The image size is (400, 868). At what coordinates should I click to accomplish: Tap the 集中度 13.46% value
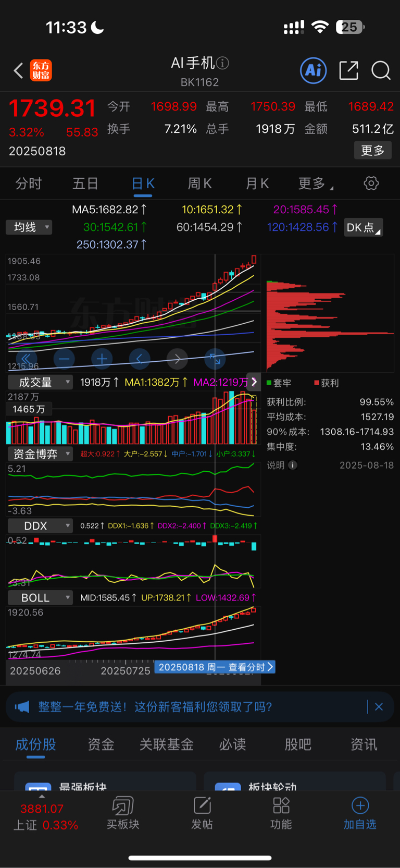click(377, 447)
